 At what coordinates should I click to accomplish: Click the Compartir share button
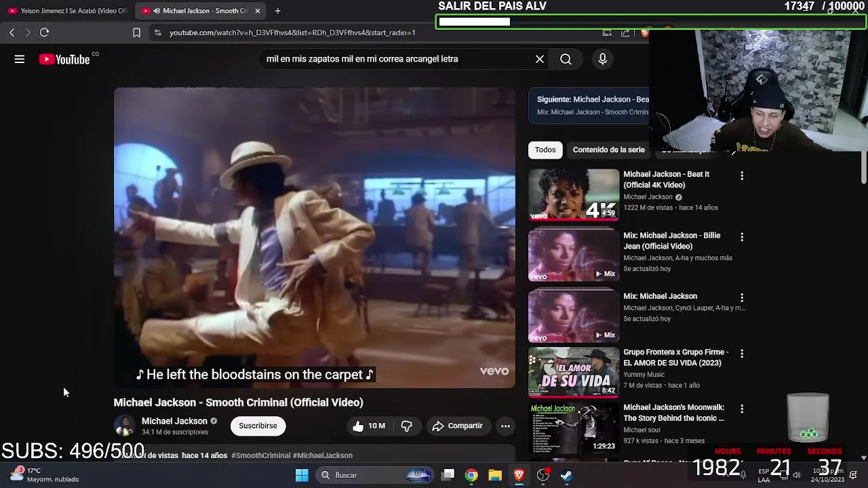tap(458, 426)
